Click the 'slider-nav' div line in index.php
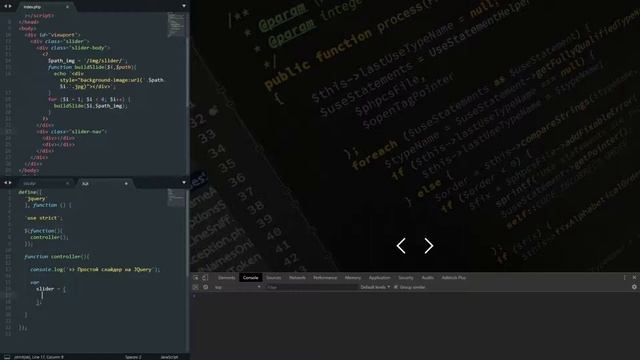 [71, 131]
